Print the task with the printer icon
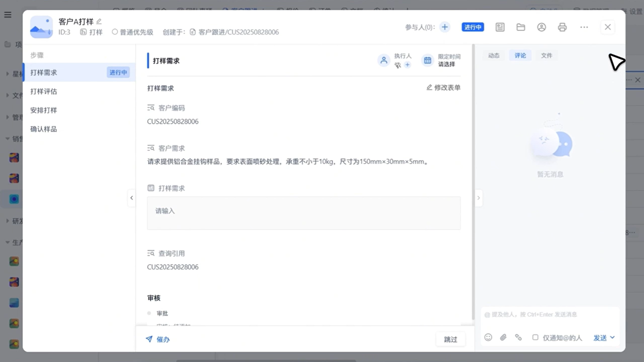This screenshot has width=644, height=362. pyautogui.click(x=562, y=27)
